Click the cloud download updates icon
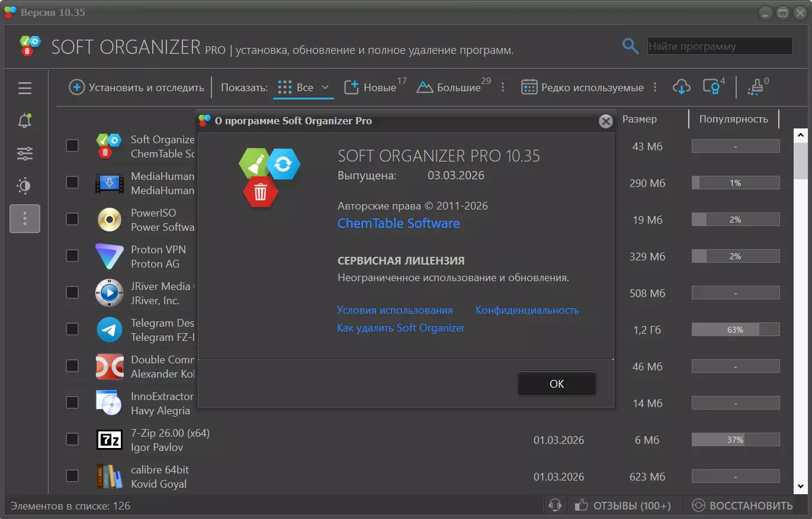The width and height of the screenshot is (812, 519). coord(681,88)
